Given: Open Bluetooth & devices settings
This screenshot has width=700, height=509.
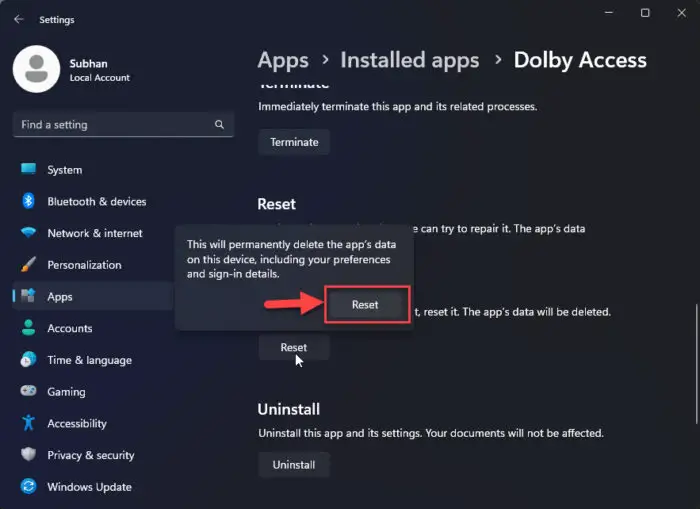Looking at the screenshot, I should coord(93,201).
